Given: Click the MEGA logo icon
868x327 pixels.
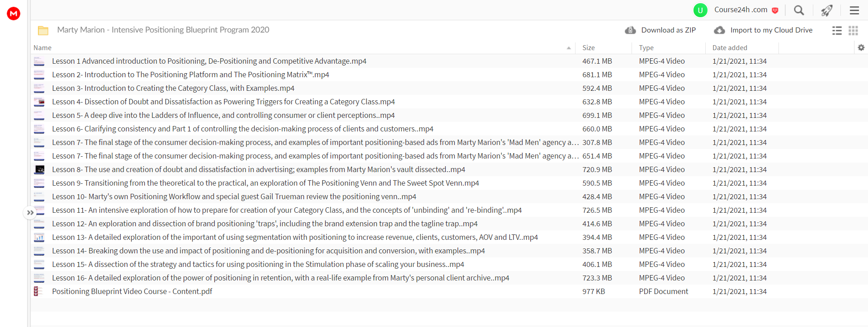Looking at the screenshot, I should (14, 14).
